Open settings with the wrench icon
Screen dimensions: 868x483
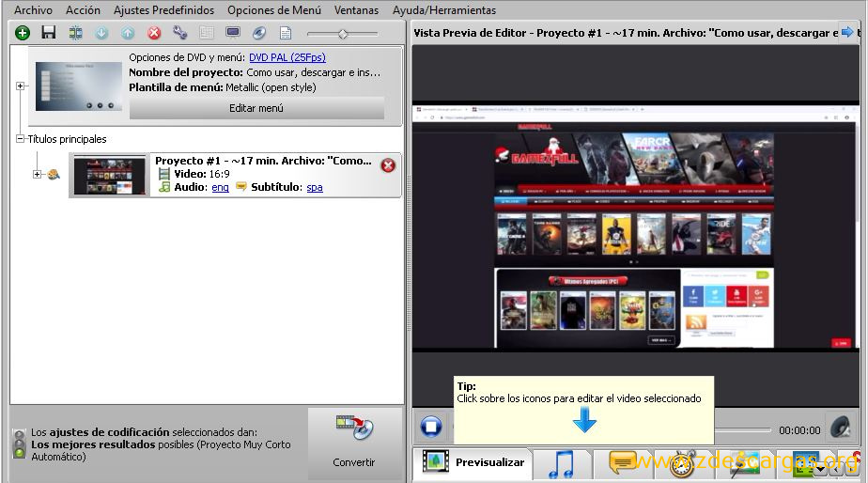180,33
